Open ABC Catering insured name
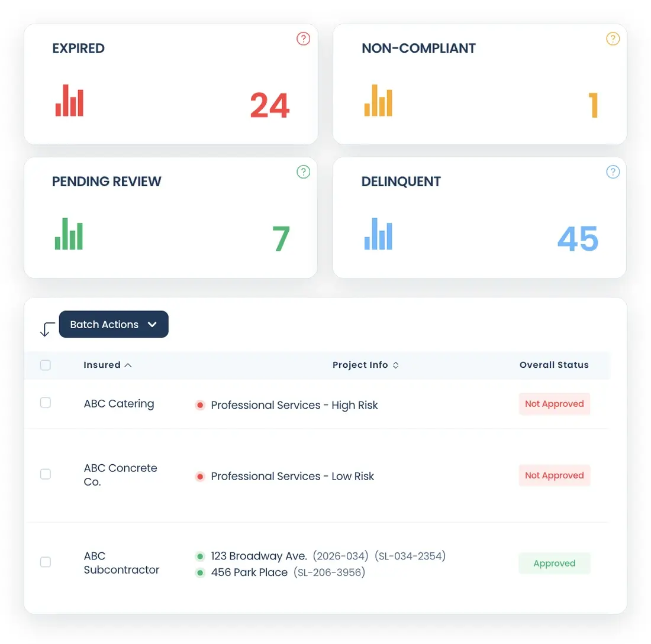The image size is (651, 644). 119,404
